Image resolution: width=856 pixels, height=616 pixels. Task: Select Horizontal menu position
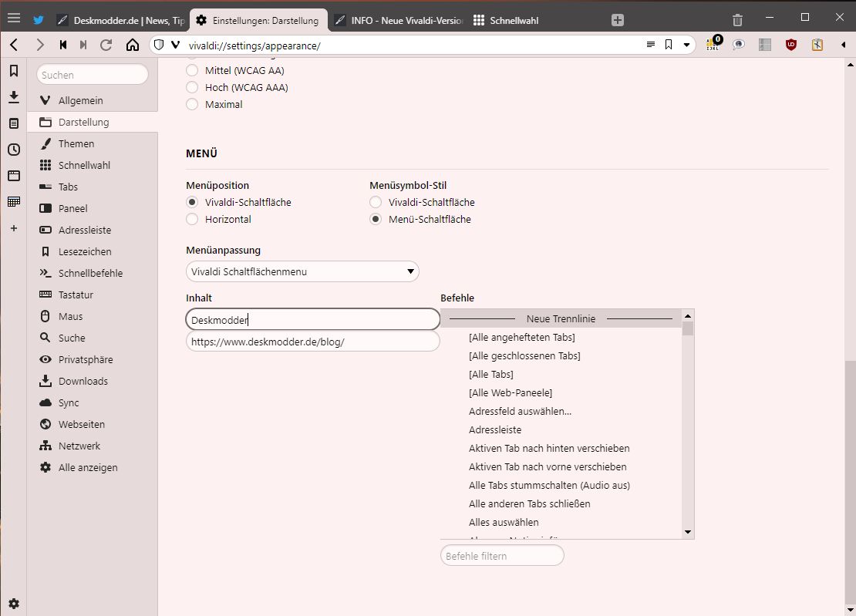click(x=193, y=219)
